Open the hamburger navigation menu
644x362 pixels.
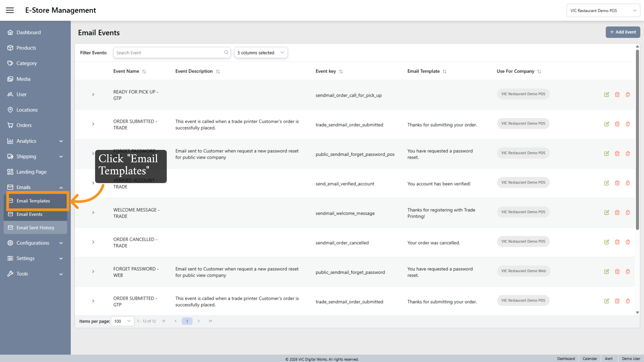(x=10, y=10)
